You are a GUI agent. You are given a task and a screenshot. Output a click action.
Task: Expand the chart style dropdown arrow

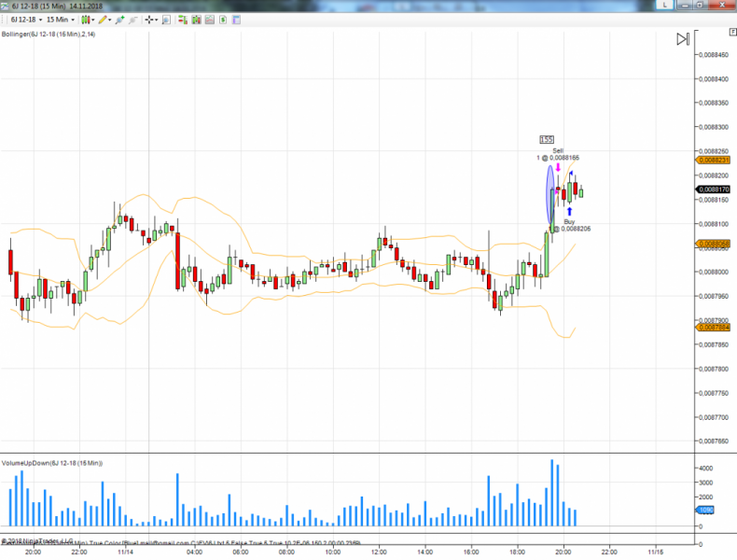[93, 20]
